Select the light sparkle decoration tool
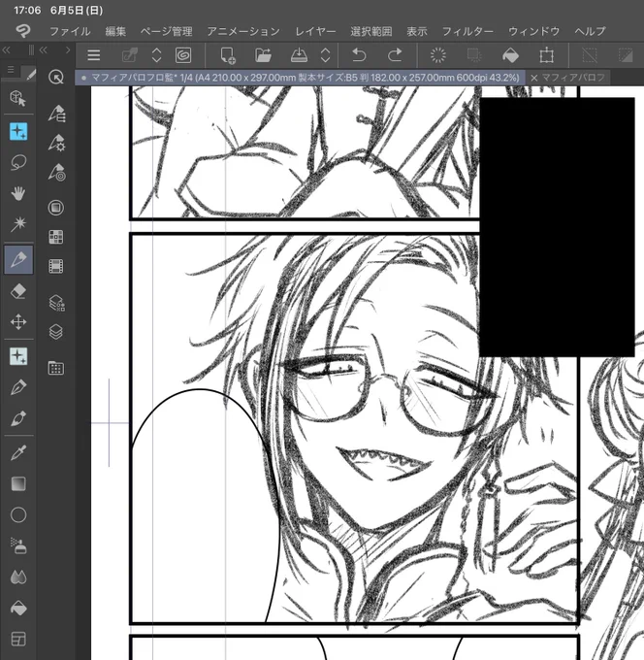Image resolution: width=644 pixels, height=660 pixels. (18, 356)
